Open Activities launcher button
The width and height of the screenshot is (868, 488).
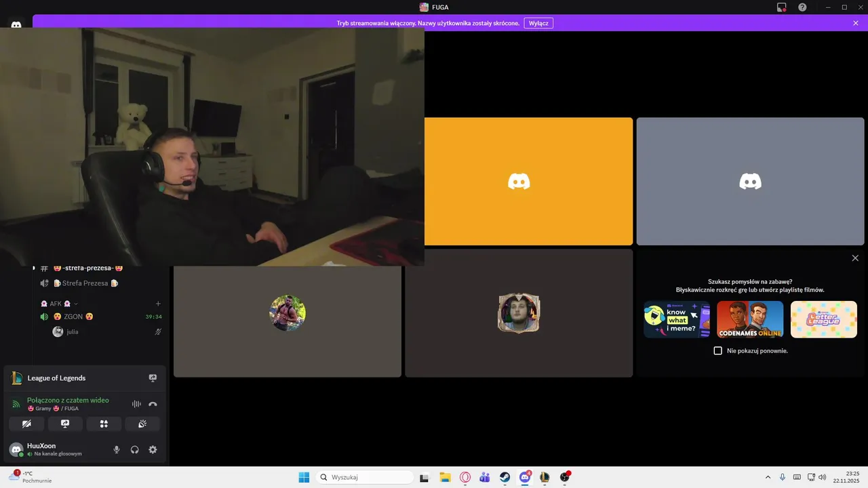104,424
